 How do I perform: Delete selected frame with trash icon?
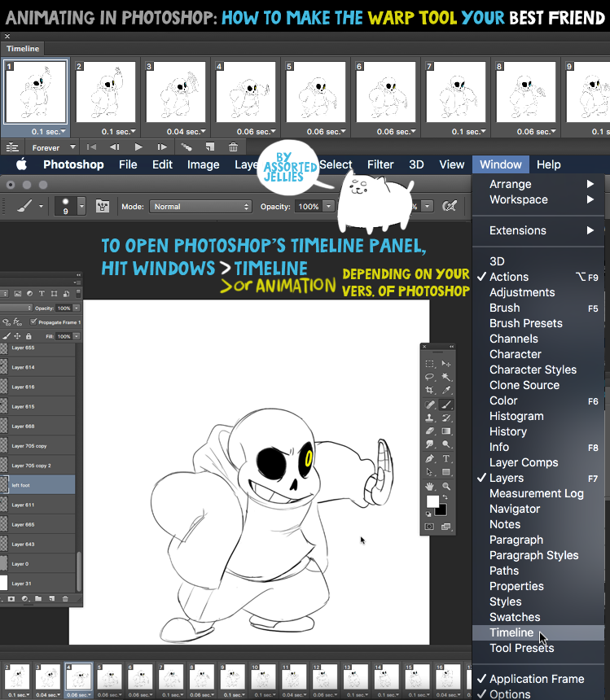tap(233, 147)
